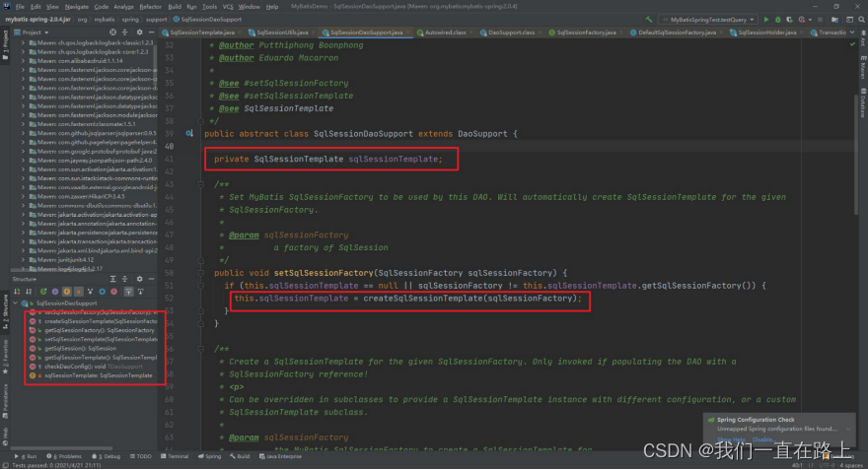The height and width of the screenshot is (470, 868).
Task: Open the VCS menu
Action: [228, 7]
